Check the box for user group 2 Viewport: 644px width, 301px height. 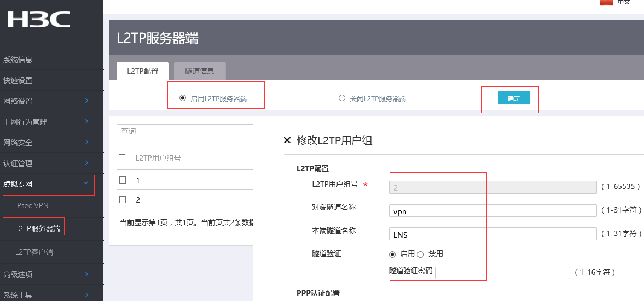(x=123, y=199)
